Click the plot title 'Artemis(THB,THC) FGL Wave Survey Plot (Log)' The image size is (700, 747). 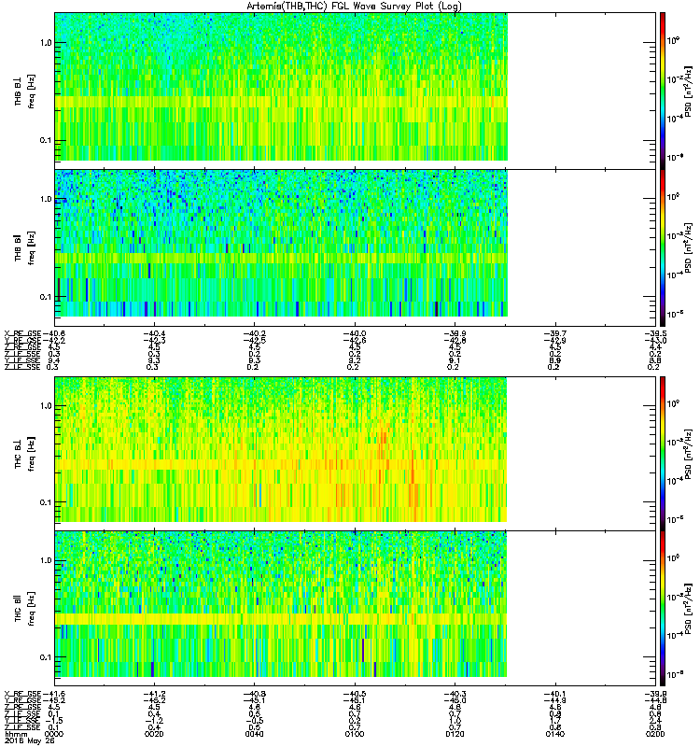pyautogui.click(x=354, y=7)
